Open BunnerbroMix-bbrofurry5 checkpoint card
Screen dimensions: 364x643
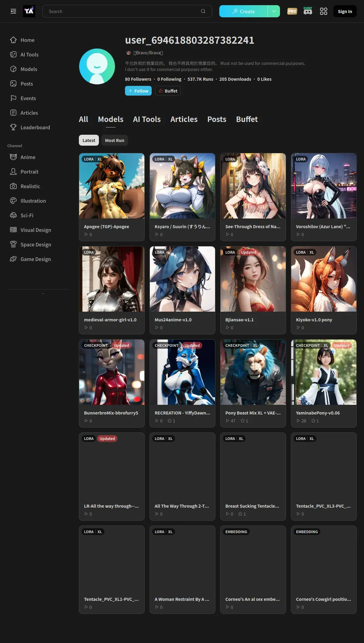[x=112, y=383]
